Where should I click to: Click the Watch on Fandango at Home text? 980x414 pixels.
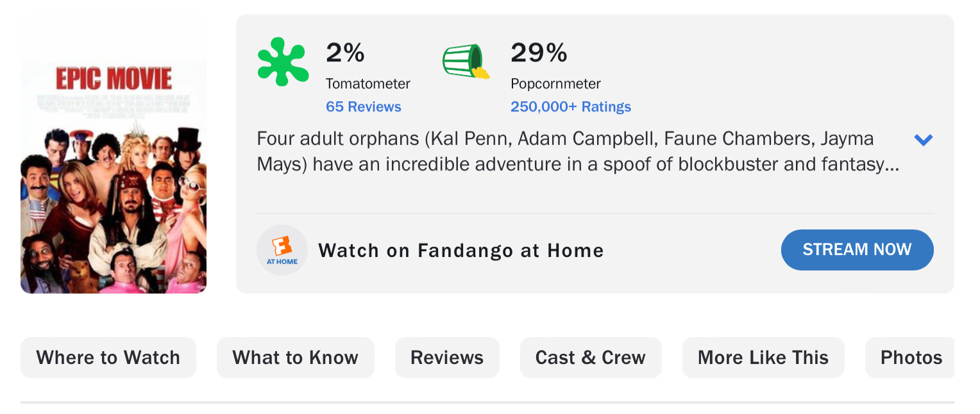coord(460,251)
